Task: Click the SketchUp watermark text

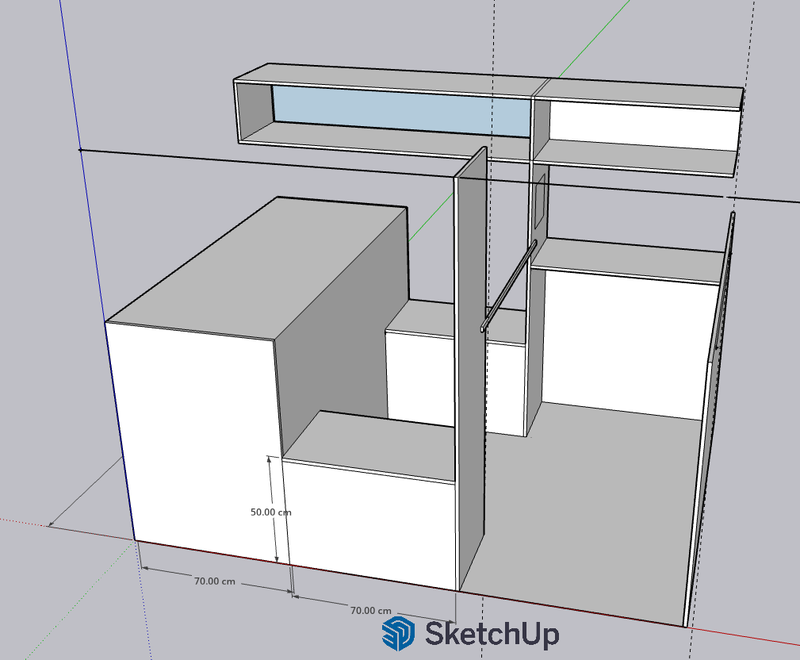Action: [491, 634]
